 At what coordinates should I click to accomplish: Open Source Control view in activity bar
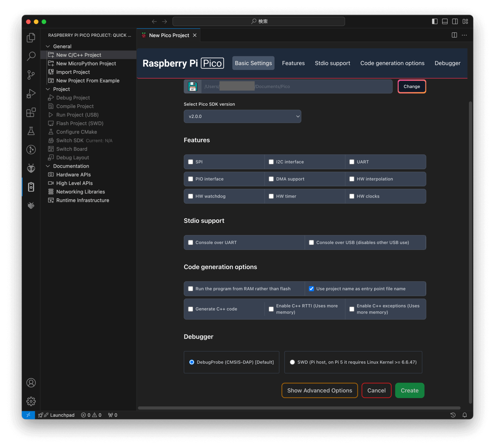point(31,75)
